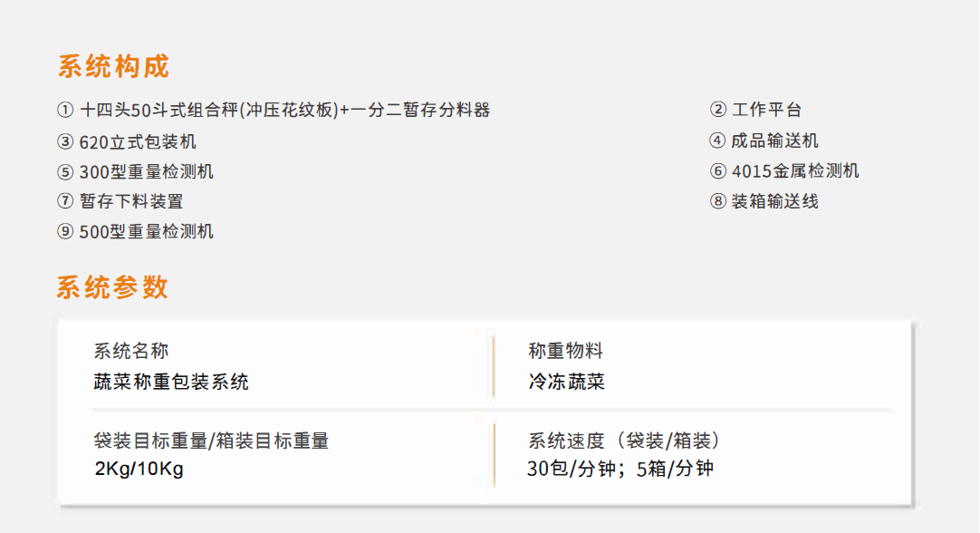Screen dimensions: 980x533
Task: Select the 系统参数 heading
Action: pyautogui.click(x=112, y=287)
